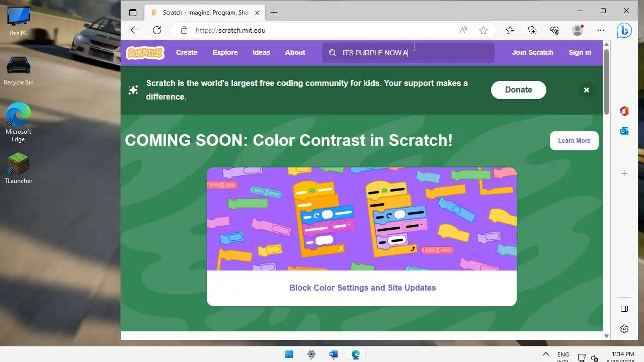644x362 pixels.
Task: Open the Ideas menu item
Action: tap(261, 52)
